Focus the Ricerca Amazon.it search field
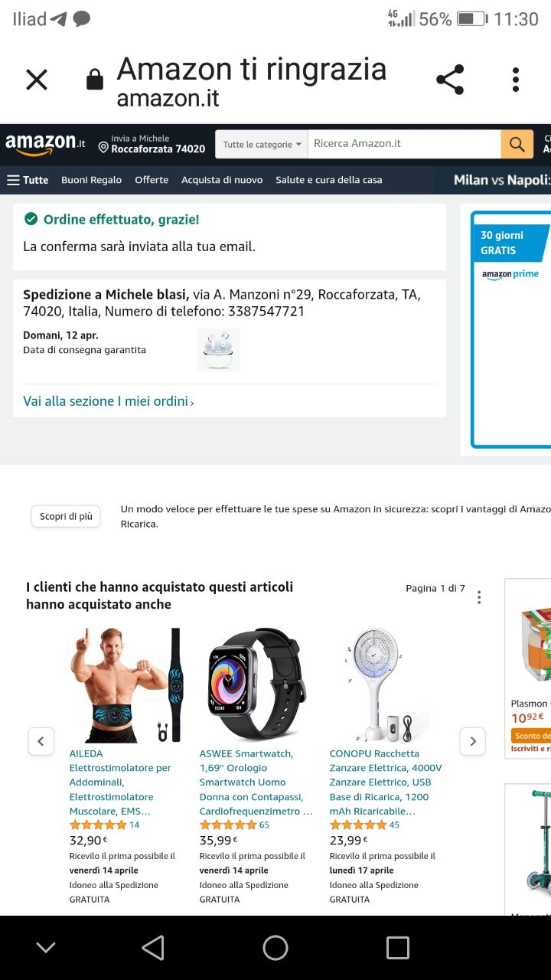The image size is (551, 980). pos(404,144)
